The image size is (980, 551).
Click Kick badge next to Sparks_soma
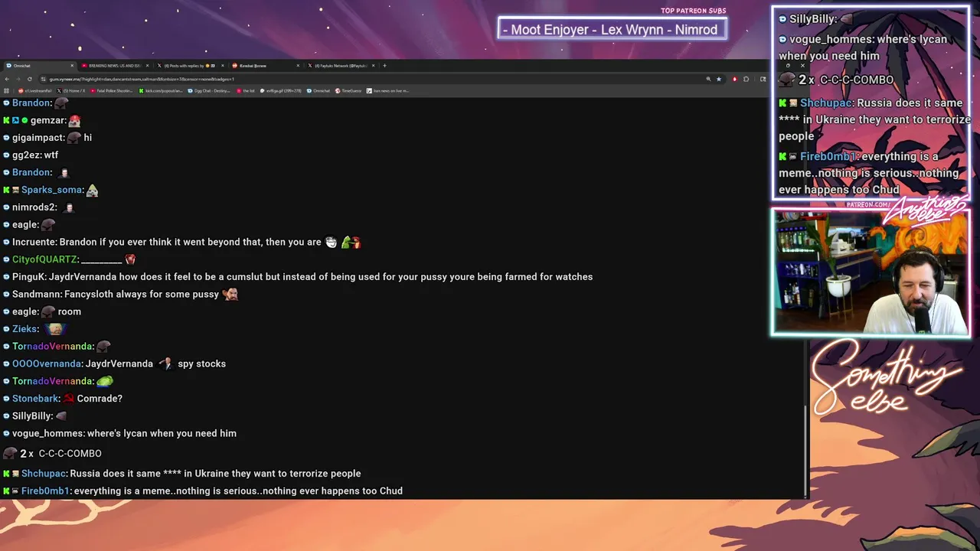pyautogui.click(x=6, y=190)
